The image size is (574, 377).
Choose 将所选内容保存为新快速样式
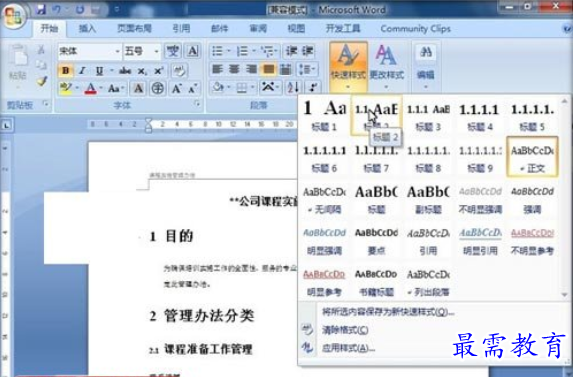(388, 312)
